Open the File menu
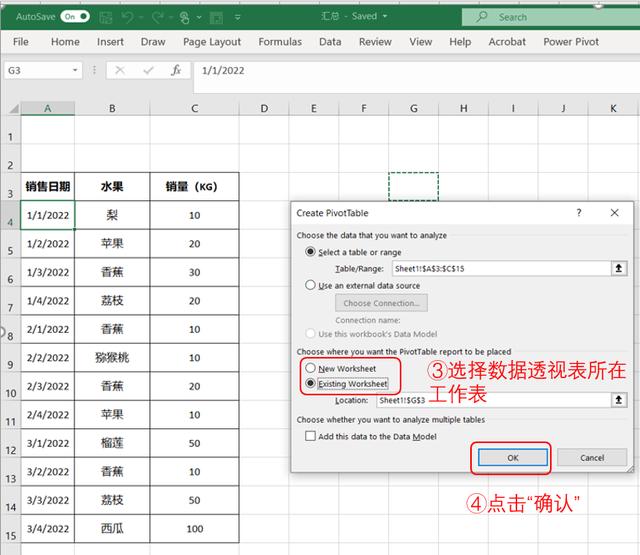640x555 pixels. click(20, 42)
